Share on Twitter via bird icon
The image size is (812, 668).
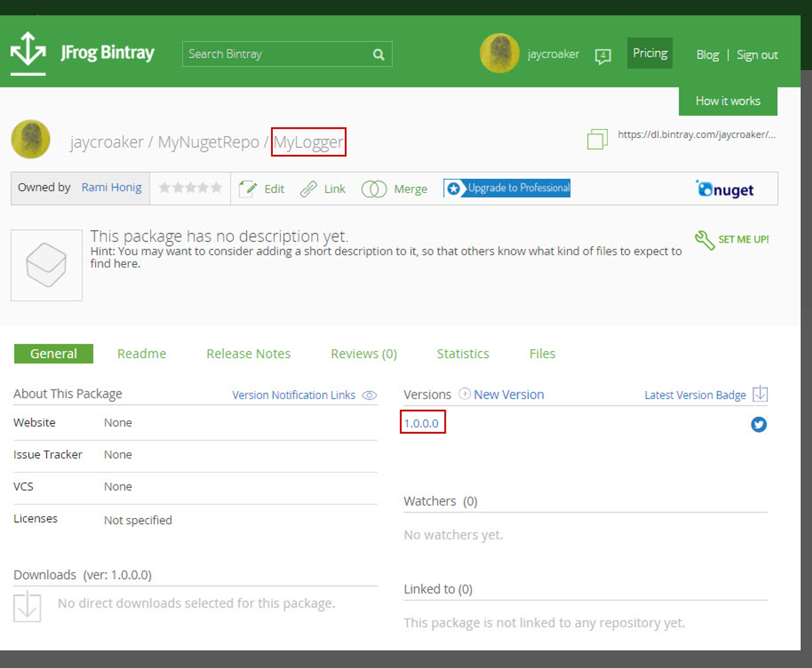click(x=759, y=424)
